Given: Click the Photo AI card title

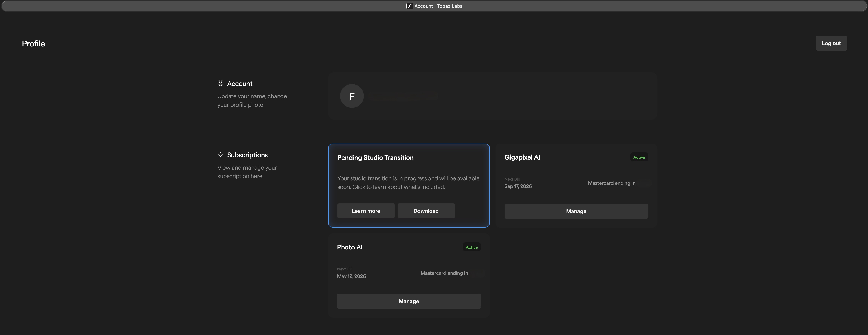Looking at the screenshot, I should [349, 247].
